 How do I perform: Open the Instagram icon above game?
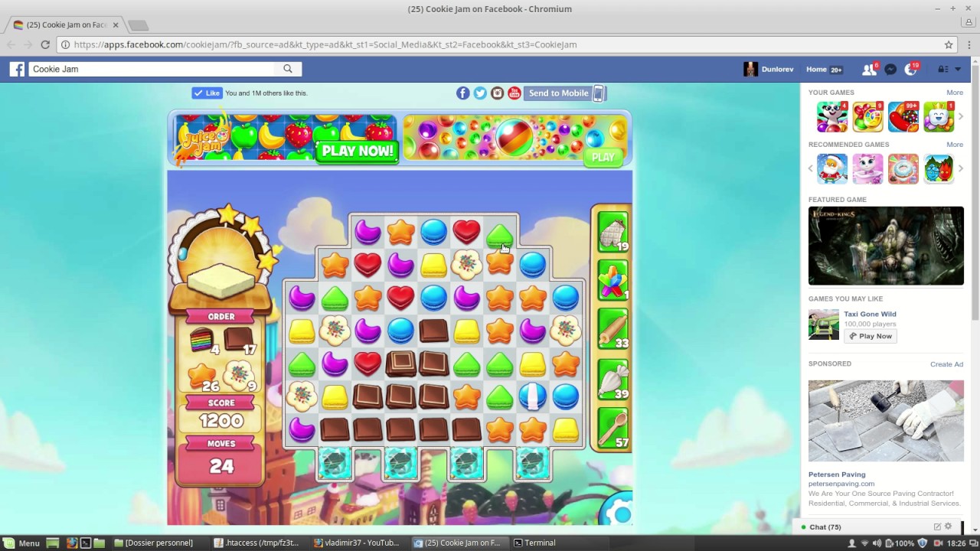point(497,93)
